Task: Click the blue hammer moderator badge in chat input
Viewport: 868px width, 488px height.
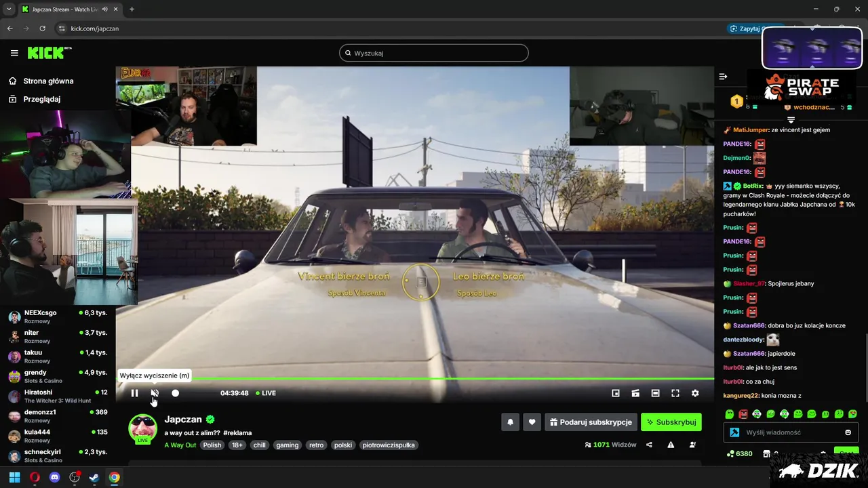Action: click(734, 432)
